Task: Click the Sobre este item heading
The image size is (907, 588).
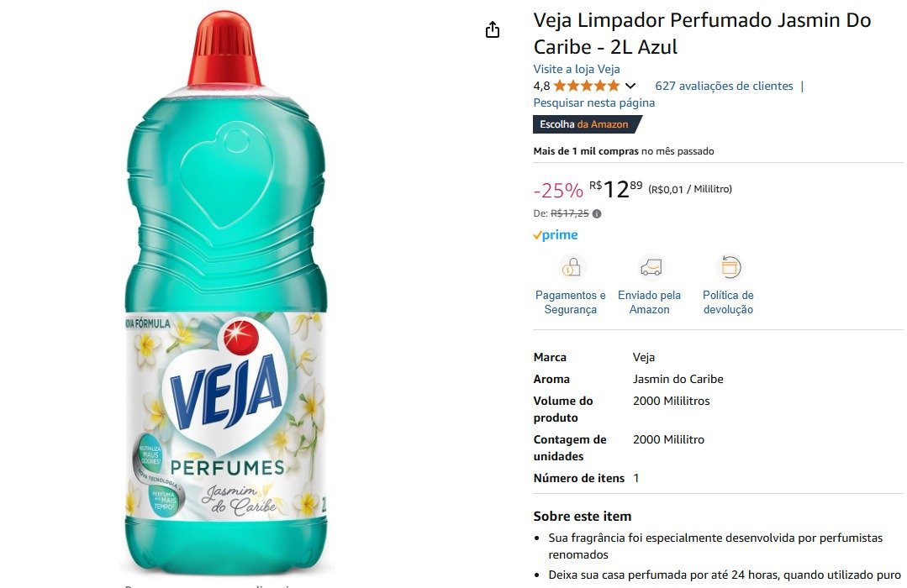Action: (x=582, y=516)
